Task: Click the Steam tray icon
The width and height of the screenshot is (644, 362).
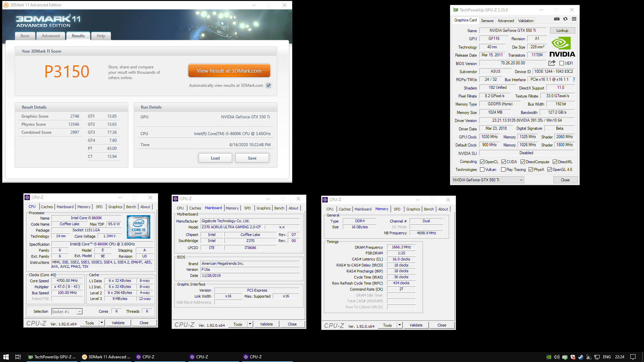Action: tap(581, 357)
